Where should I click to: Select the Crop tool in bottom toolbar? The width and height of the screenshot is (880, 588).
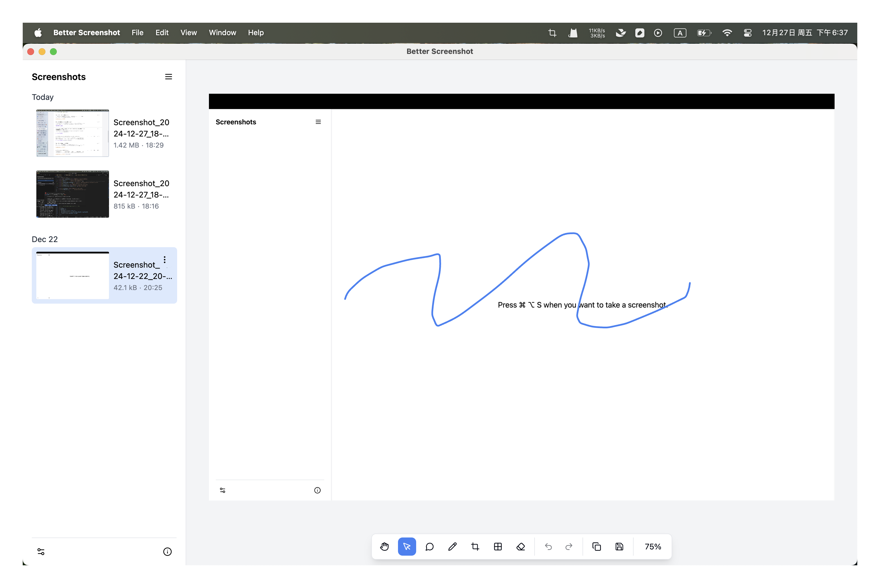click(475, 546)
